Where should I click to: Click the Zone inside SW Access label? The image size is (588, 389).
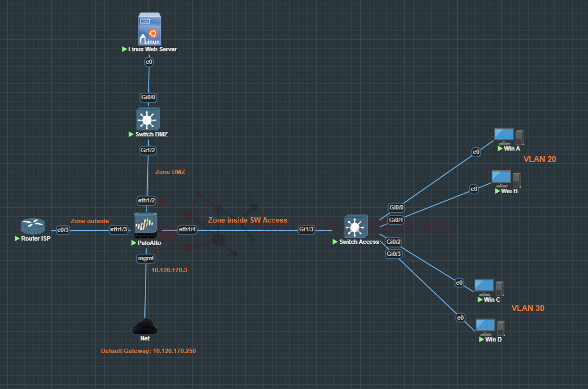247,220
